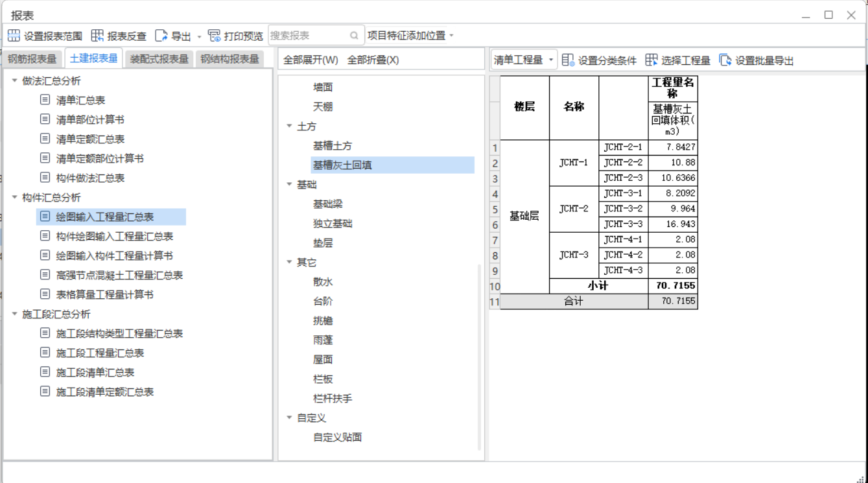This screenshot has width=868, height=483.
Task: Select 台阶 under 其它
Action: (x=323, y=301)
